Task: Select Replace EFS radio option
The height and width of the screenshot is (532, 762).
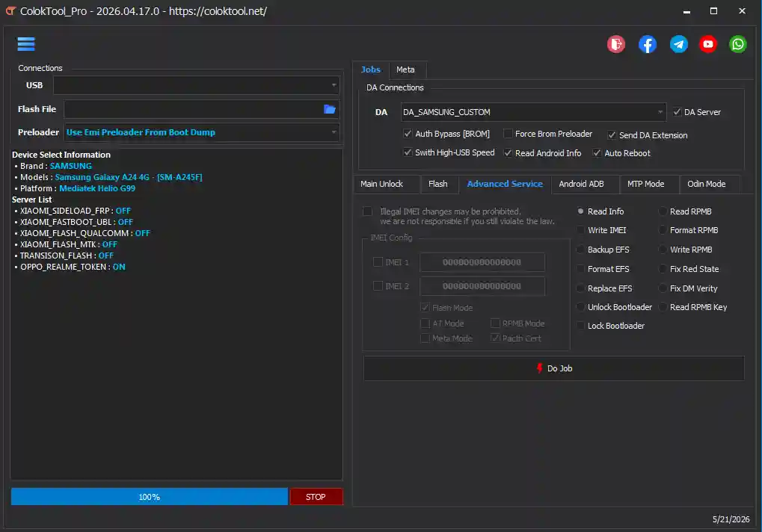Action: tap(580, 288)
